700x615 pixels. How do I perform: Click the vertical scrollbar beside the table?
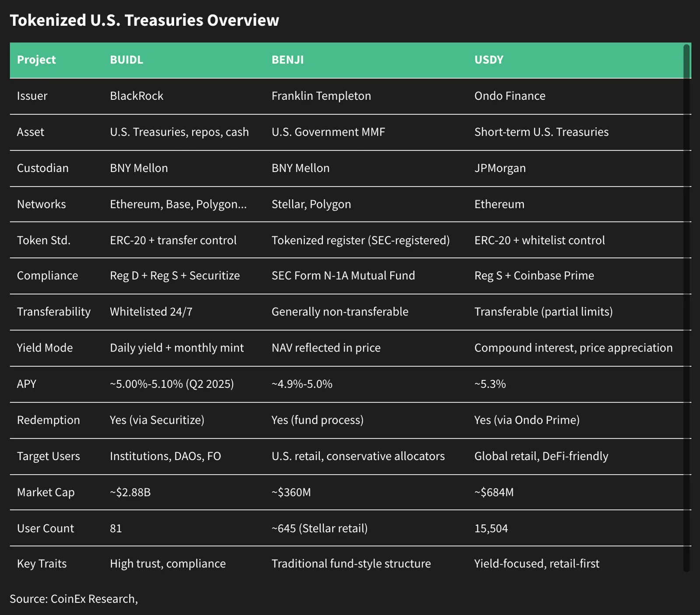point(686,308)
